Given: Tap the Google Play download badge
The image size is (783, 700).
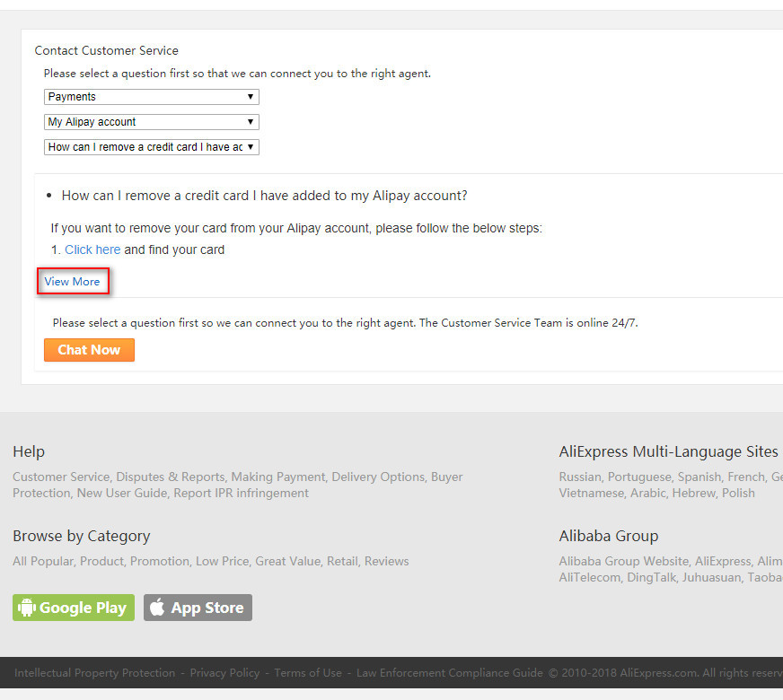Looking at the screenshot, I should click(x=74, y=608).
